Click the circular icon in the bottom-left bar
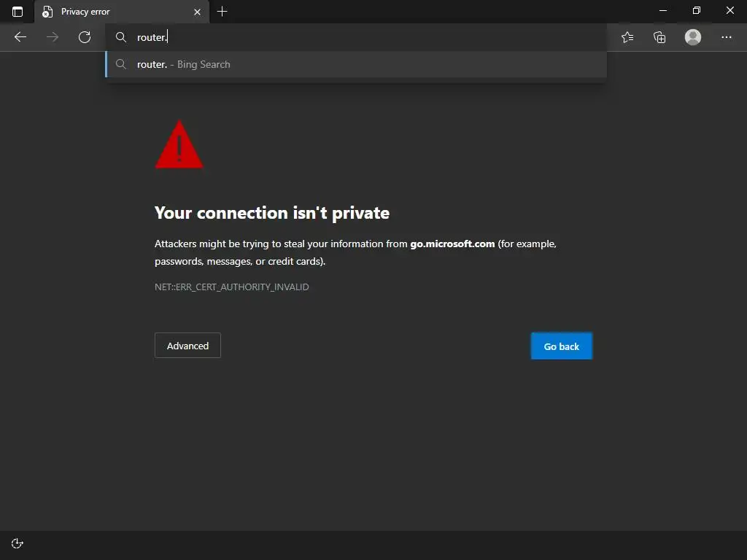Viewport: 747px width, 560px height. tap(18, 543)
